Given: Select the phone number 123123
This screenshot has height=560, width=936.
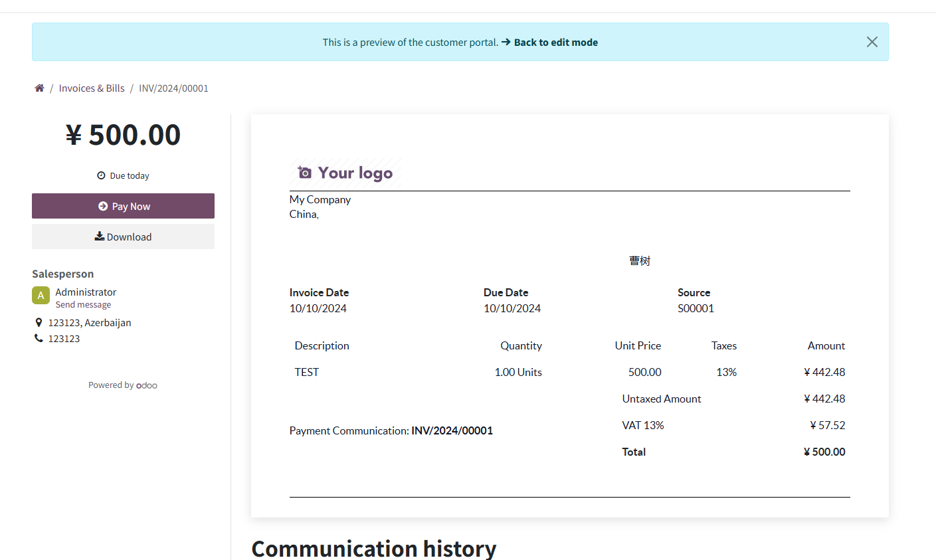Looking at the screenshot, I should coord(64,338).
